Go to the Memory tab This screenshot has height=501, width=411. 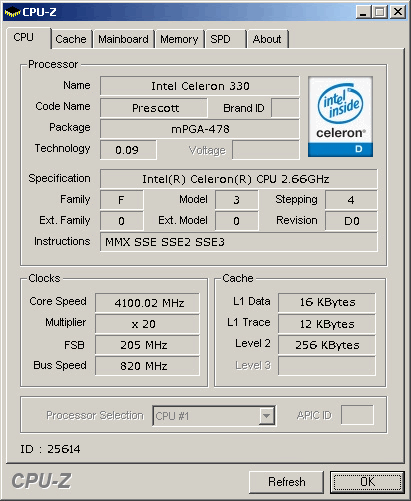pos(179,39)
